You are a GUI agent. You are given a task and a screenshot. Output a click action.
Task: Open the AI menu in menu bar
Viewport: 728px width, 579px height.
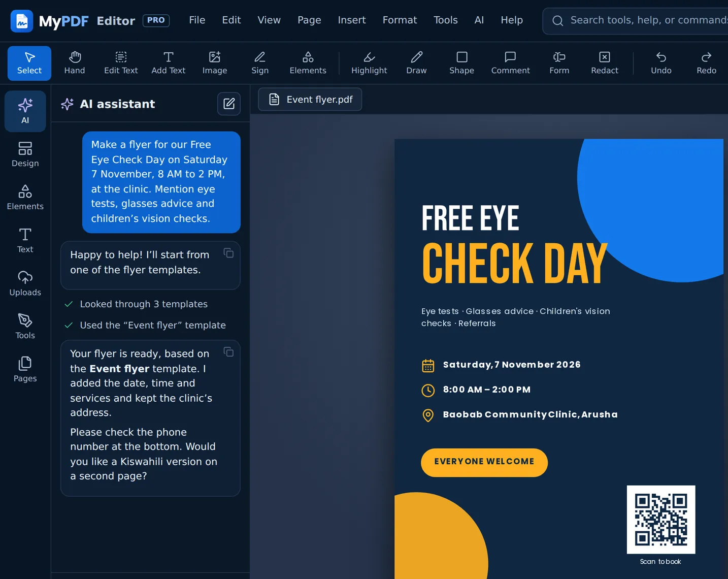(479, 20)
